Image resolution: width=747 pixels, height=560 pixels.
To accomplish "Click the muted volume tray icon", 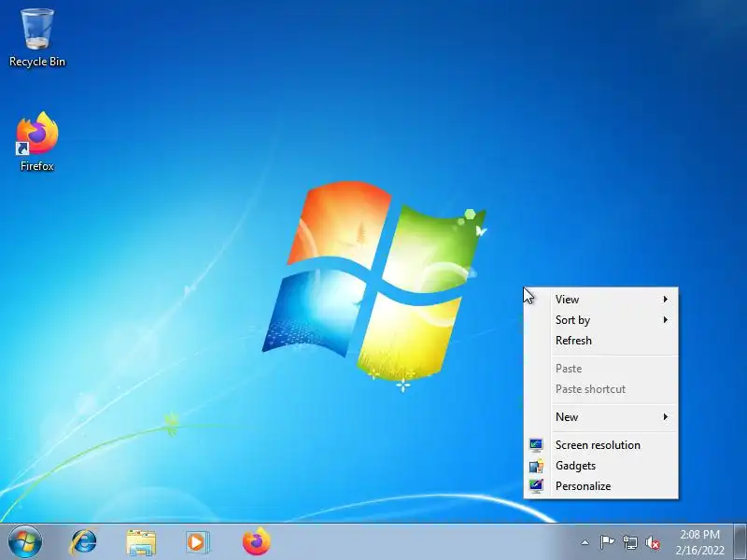I will pyautogui.click(x=653, y=543).
